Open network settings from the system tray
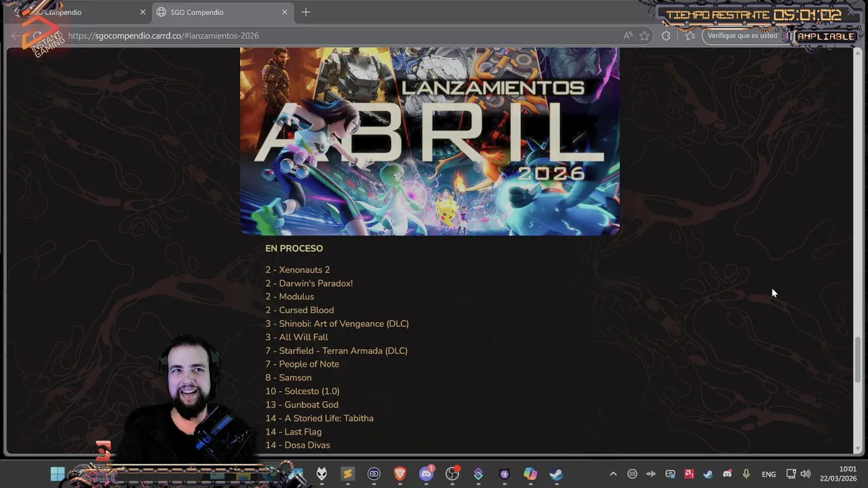This screenshot has width=868, height=488. [x=791, y=474]
